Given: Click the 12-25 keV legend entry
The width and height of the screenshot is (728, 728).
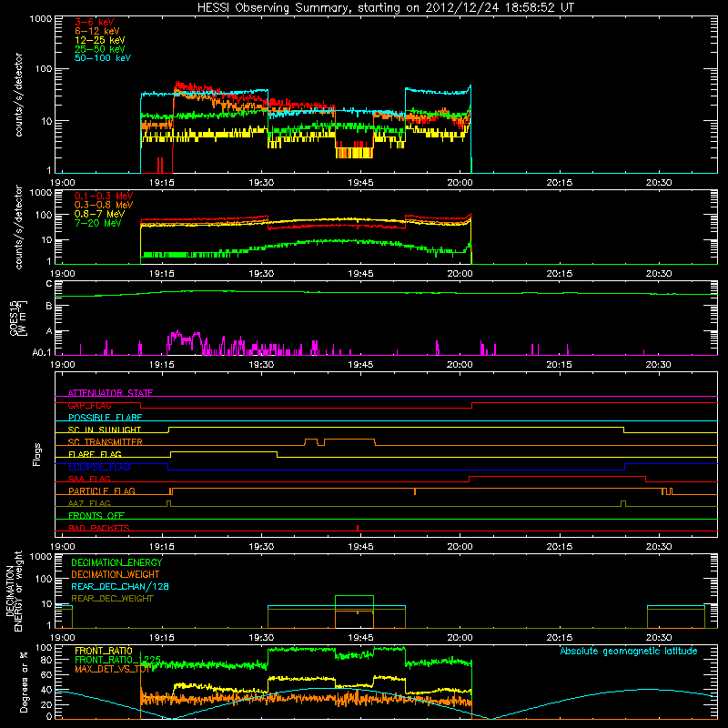Looking at the screenshot, I should (99, 40).
